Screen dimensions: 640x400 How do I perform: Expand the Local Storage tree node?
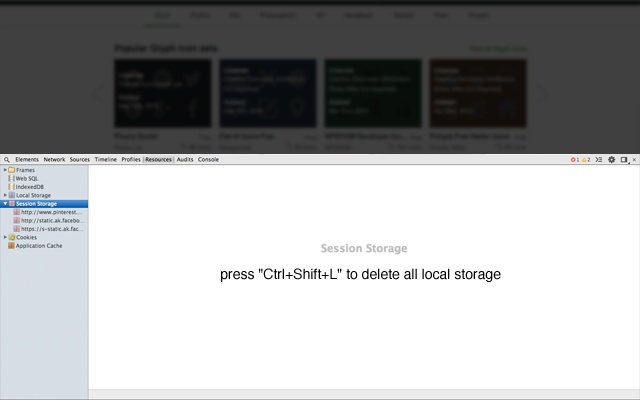5,195
